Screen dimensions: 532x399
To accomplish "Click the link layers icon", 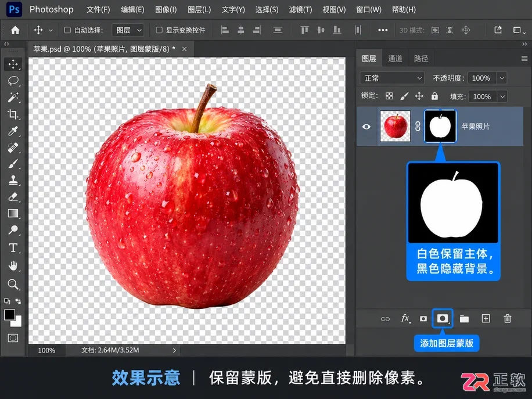I will pyautogui.click(x=385, y=319).
